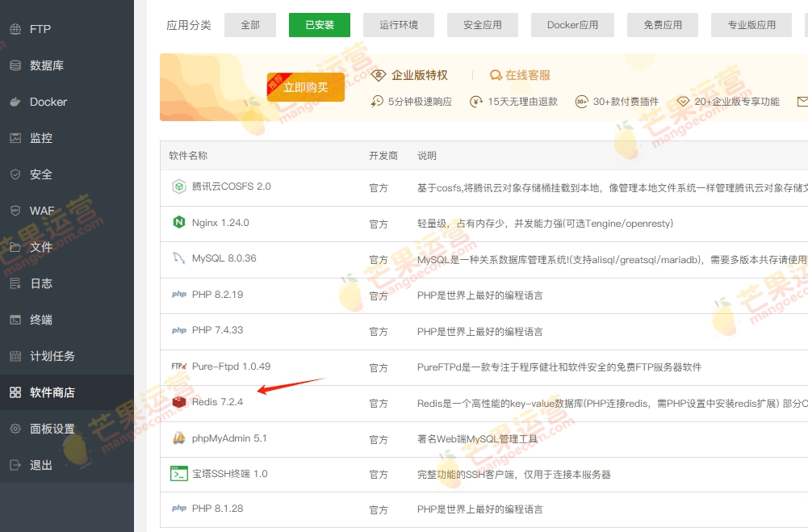Filter by 运行环境 category

pyautogui.click(x=399, y=25)
